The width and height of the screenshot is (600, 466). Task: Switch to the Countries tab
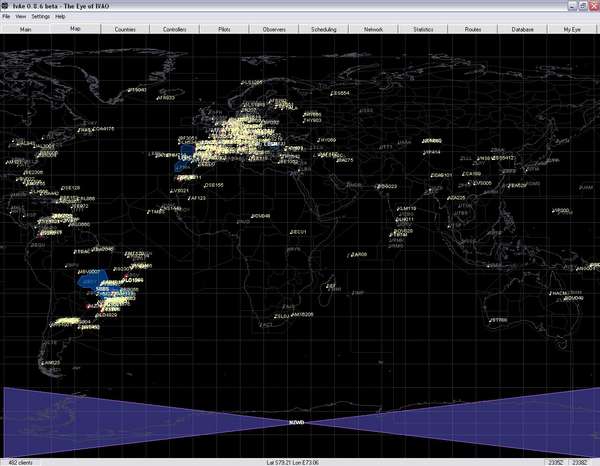(125, 30)
